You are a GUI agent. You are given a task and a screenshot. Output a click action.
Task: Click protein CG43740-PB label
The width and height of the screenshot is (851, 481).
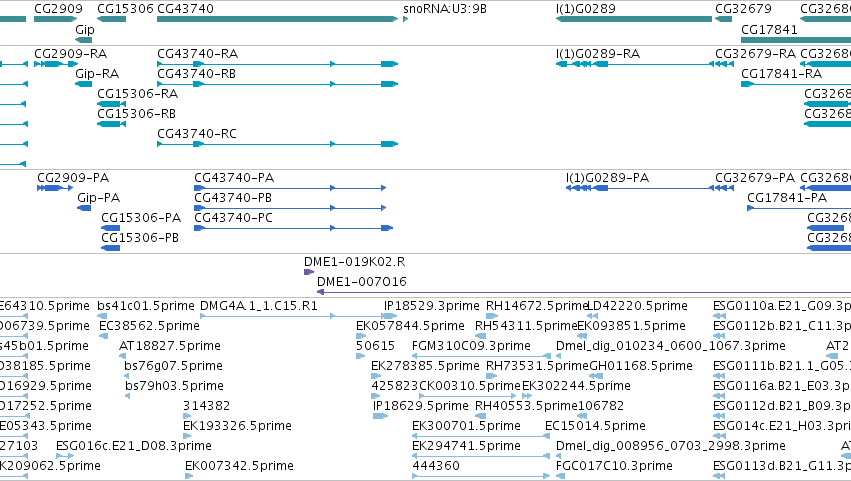click(x=233, y=198)
